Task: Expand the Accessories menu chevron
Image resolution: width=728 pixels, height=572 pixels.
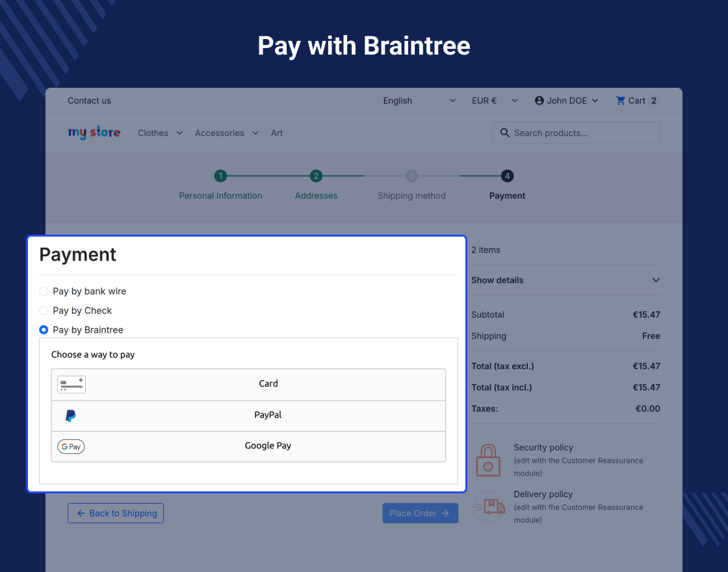Action: pyautogui.click(x=255, y=133)
